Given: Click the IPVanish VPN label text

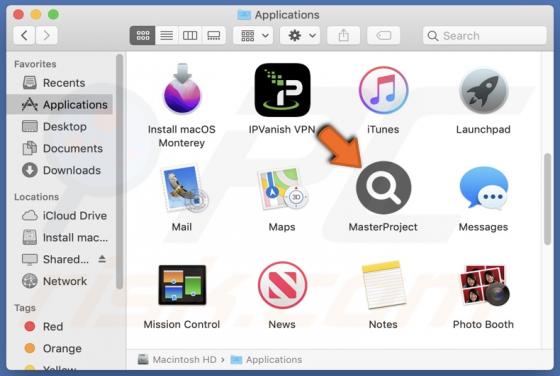Looking at the screenshot, I should (x=282, y=129).
